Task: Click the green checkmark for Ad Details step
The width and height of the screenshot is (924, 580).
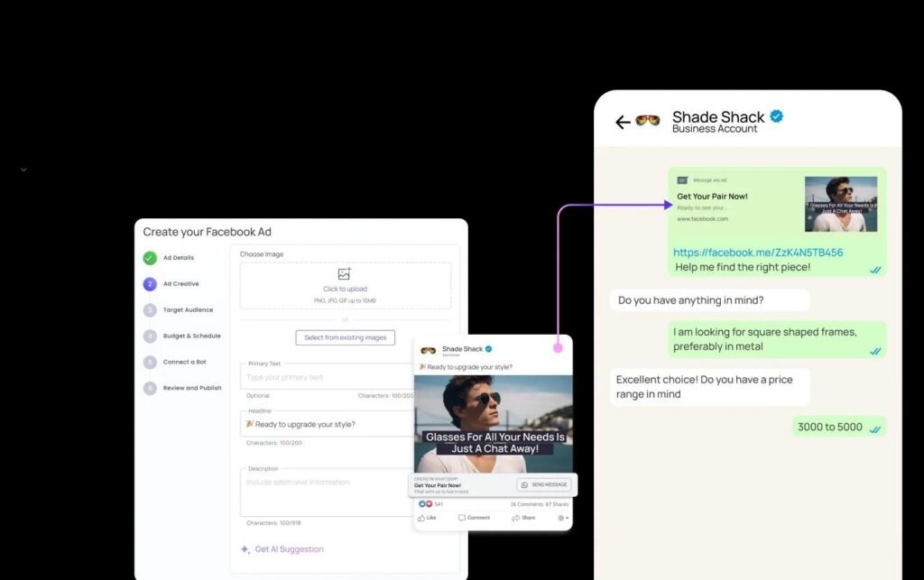Action: point(150,258)
